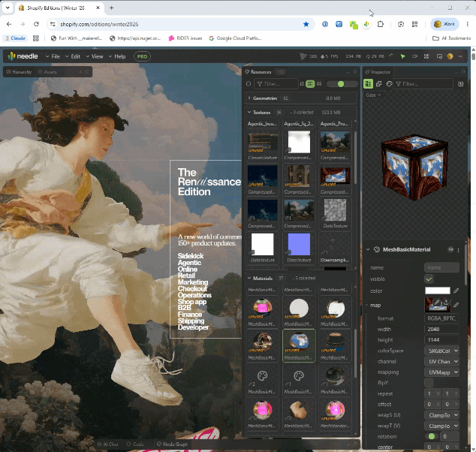Open the Cube preview shape dropdown
The height and width of the screenshot is (452, 476).
click(x=373, y=95)
